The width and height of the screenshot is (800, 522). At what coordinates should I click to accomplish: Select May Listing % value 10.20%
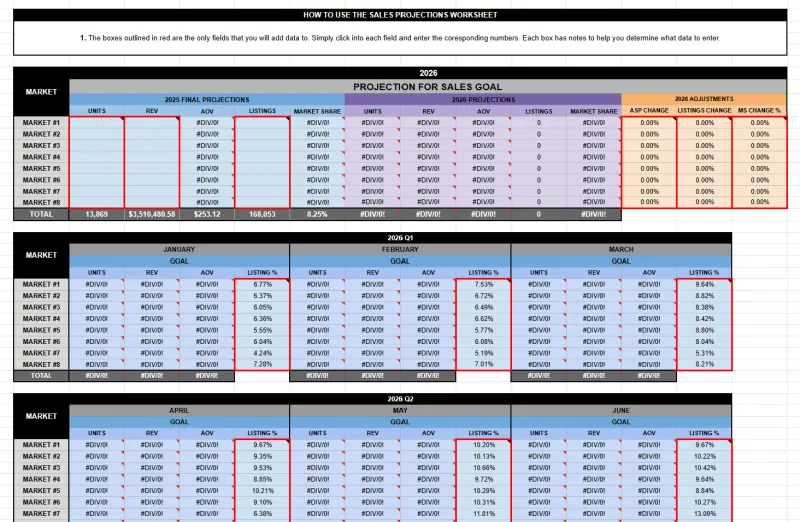(483, 445)
